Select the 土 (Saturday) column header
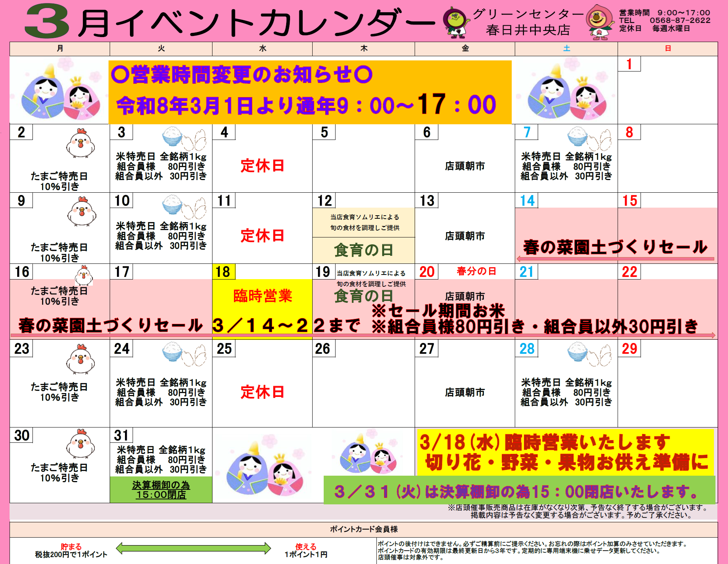 [566, 49]
